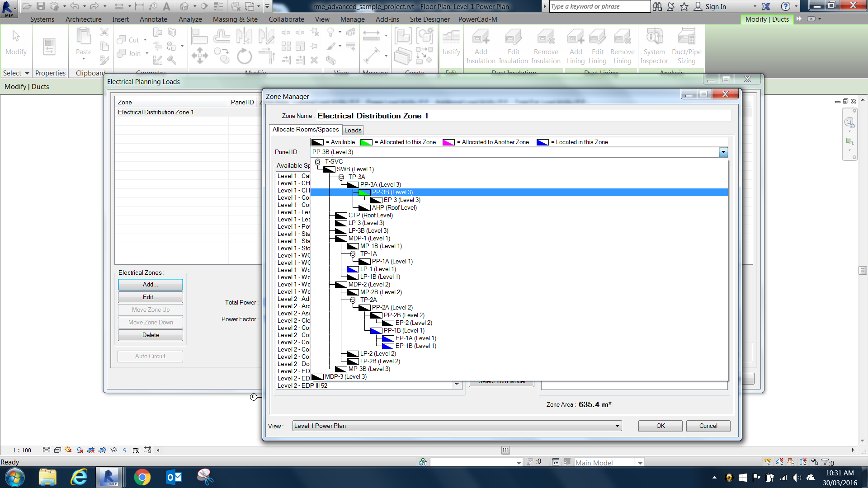Select Level 2 - EDP III 52 item
Viewport: 868px width, 488px height.
coord(302,385)
